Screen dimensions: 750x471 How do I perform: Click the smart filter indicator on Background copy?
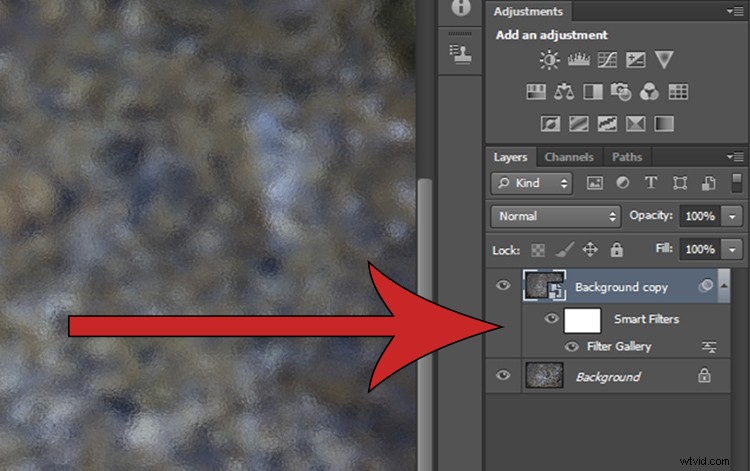pos(706,286)
